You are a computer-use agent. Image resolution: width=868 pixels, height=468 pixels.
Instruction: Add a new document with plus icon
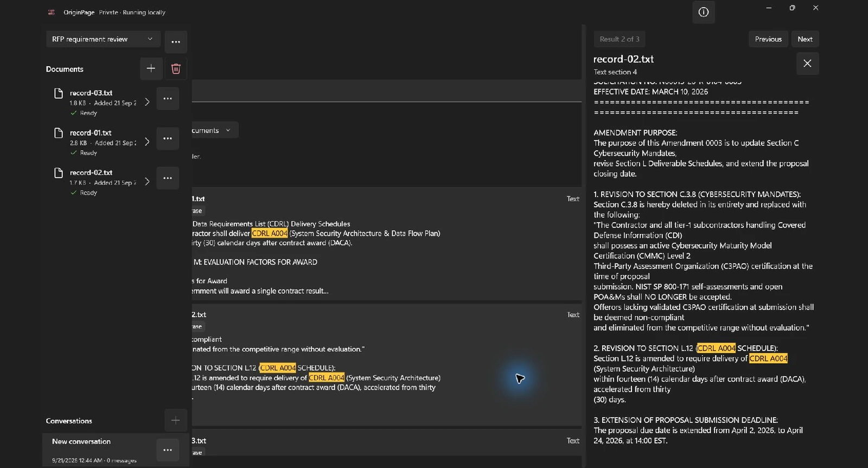coord(151,68)
